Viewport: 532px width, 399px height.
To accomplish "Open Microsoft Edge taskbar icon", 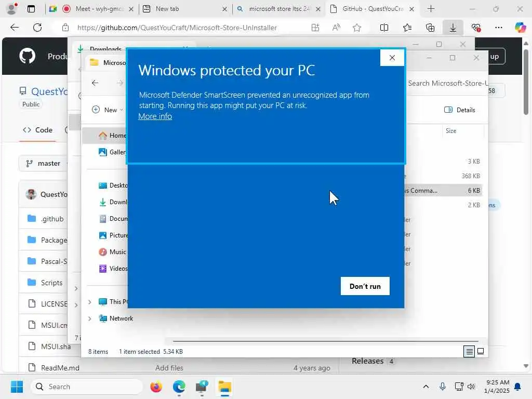I will pyautogui.click(x=179, y=387).
